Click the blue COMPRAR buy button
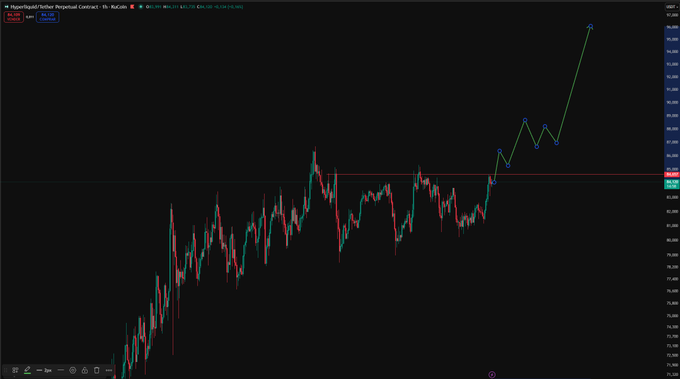 [x=47, y=17]
